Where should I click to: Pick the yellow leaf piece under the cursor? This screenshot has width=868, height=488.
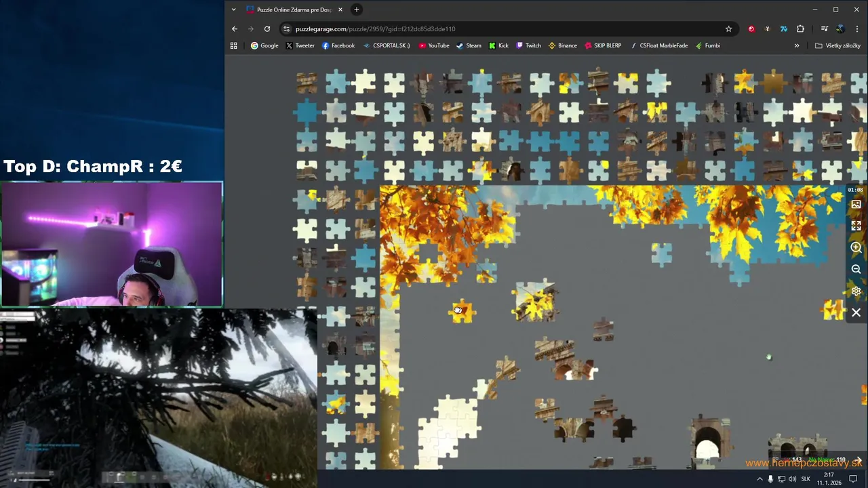click(462, 311)
